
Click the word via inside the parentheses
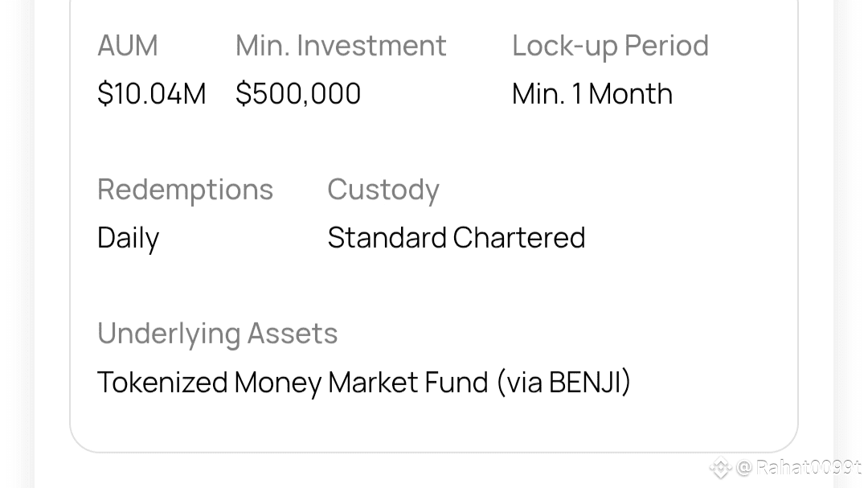tap(524, 382)
